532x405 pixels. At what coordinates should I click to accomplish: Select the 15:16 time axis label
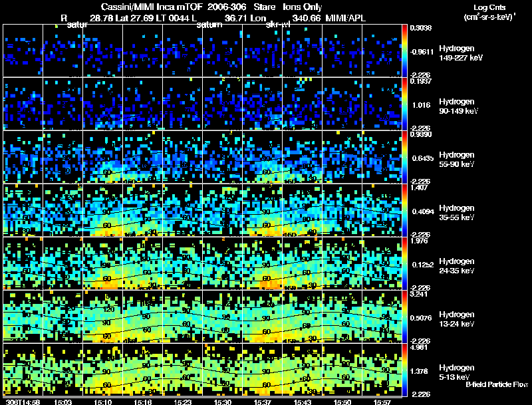(x=143, y=402)
